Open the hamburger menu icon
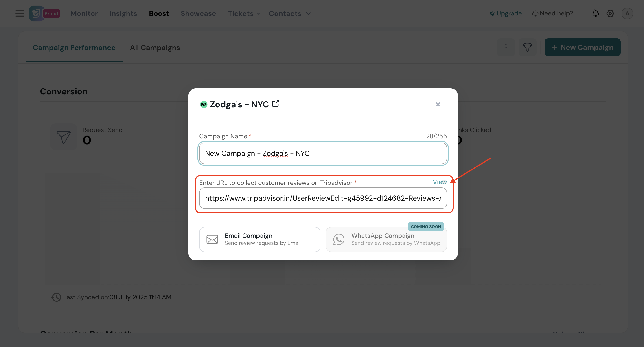This screenshot has width=644, height=347. 20,13
